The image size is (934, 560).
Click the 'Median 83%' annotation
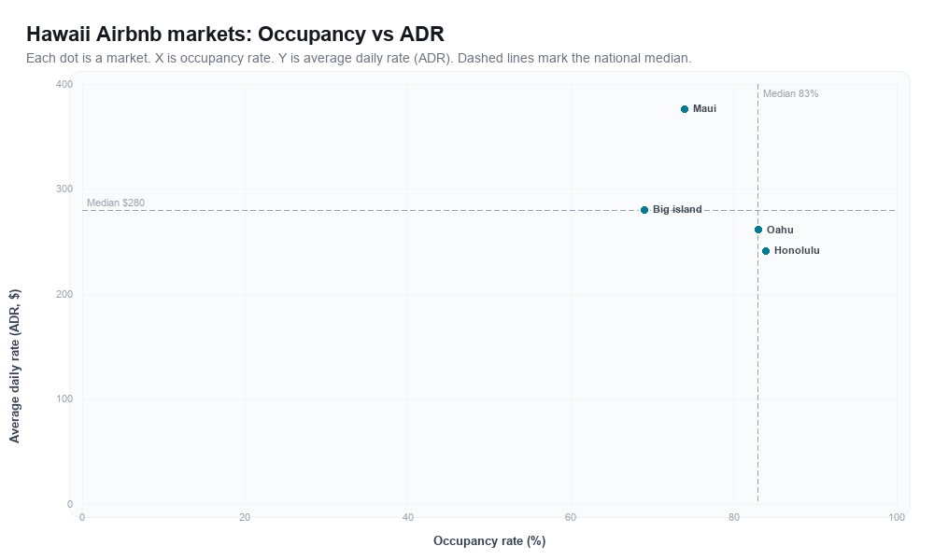point(790,94)
